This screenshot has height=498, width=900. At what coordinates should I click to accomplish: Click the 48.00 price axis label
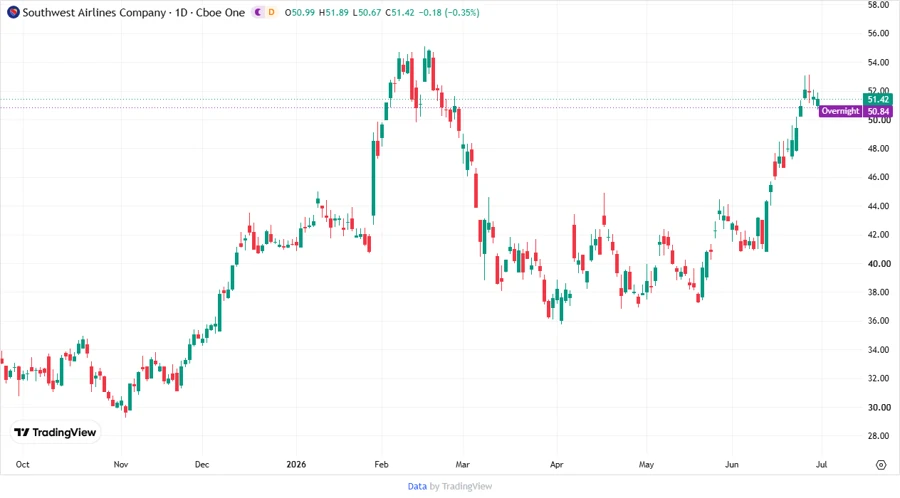[x=878, y=148]
